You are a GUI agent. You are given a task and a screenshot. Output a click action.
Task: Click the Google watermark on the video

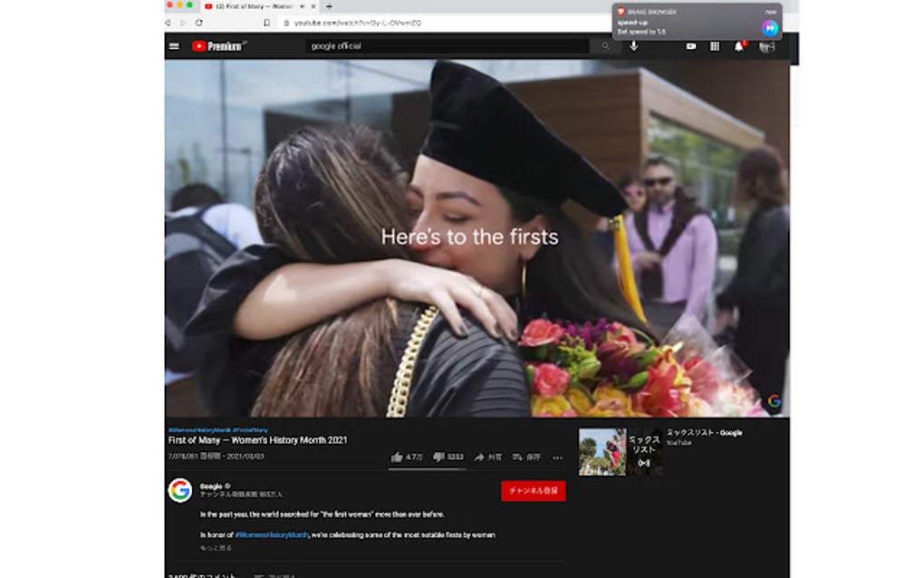(x=775, y=402)
